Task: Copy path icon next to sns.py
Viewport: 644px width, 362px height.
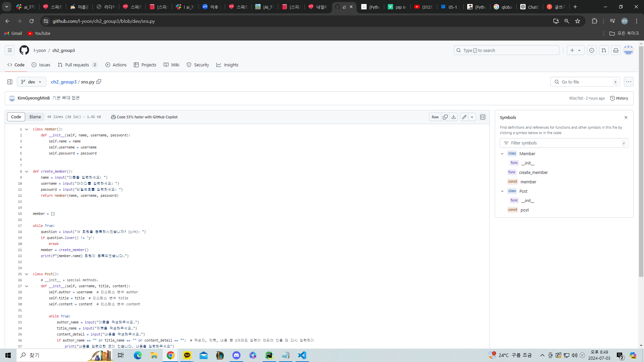Action: click(x=99, y=82)
